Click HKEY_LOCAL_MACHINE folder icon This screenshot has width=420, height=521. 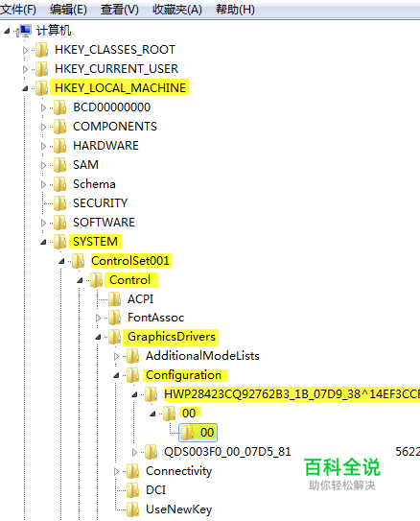pos(42,88)
